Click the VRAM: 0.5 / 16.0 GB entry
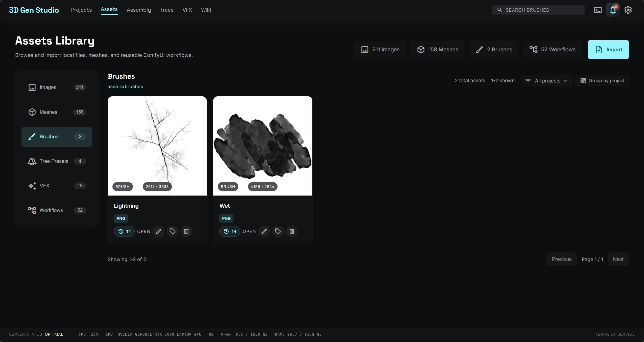Screen dimensions: 644x342 click(244, 334)
